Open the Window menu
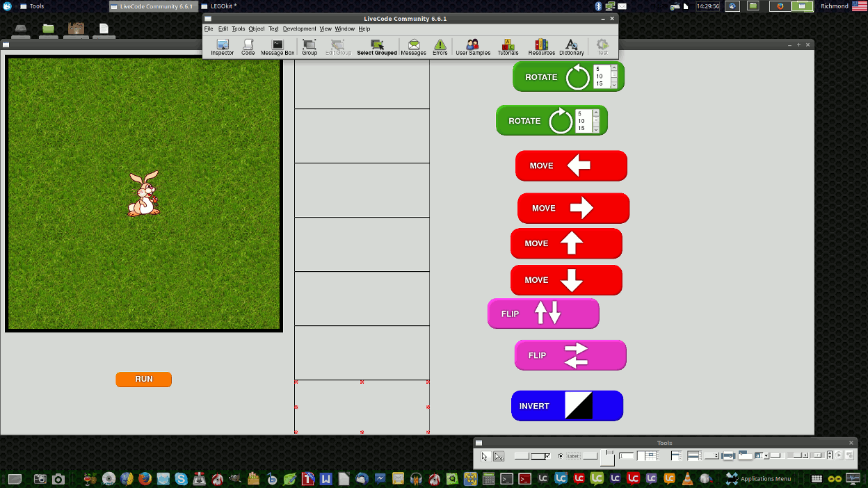The image size is (868, 488). pyautogui.click(x=344, y=29)
